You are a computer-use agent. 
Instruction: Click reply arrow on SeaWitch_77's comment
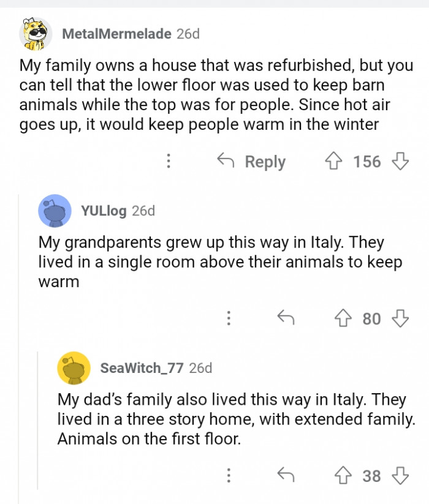(x=286, y=476)
